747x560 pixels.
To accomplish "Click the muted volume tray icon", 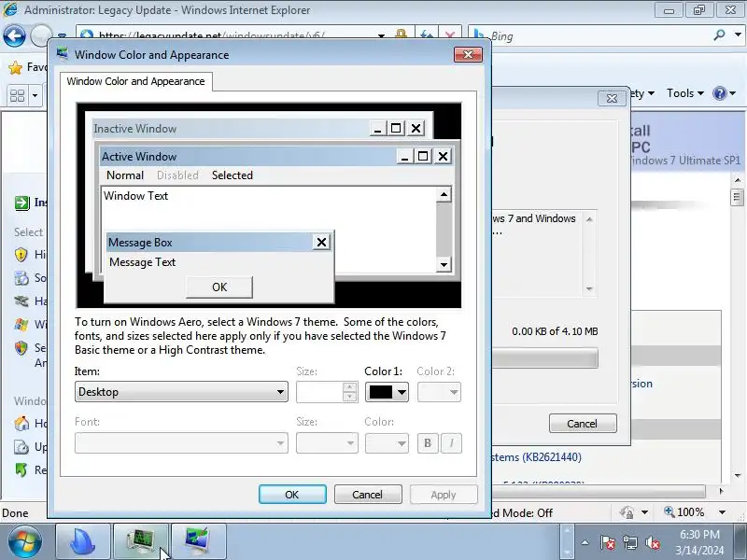I will point(653,542).
